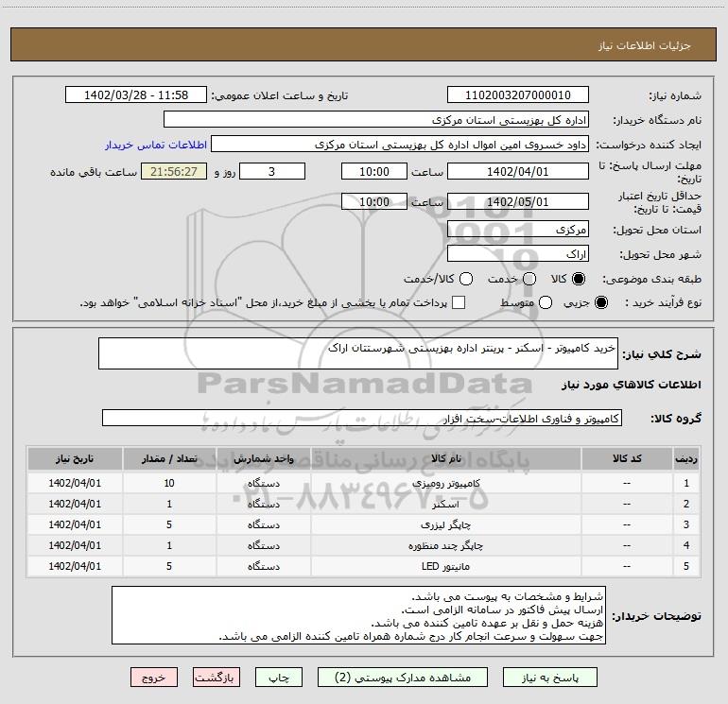Image resolution: width=728 pixels, height=704 pixels.
Task: Click the delivery province field مرکزی
Action: (518, 230)
